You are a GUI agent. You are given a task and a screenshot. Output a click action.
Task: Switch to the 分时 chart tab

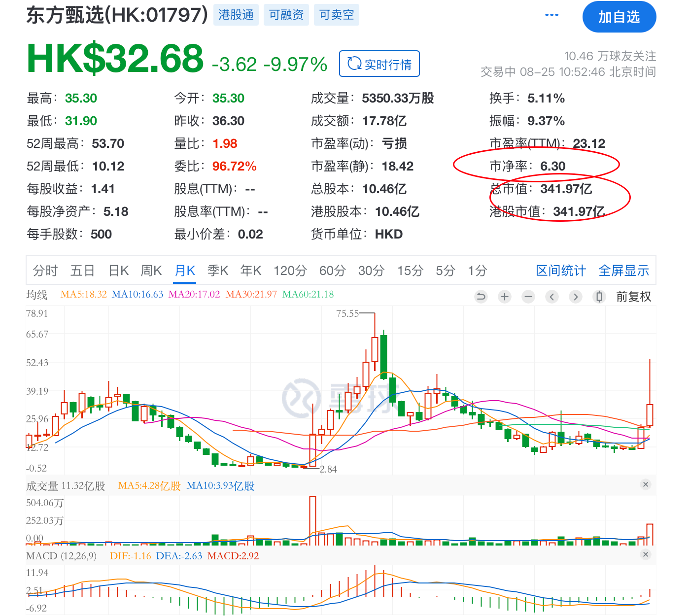[x=45, y=271]
